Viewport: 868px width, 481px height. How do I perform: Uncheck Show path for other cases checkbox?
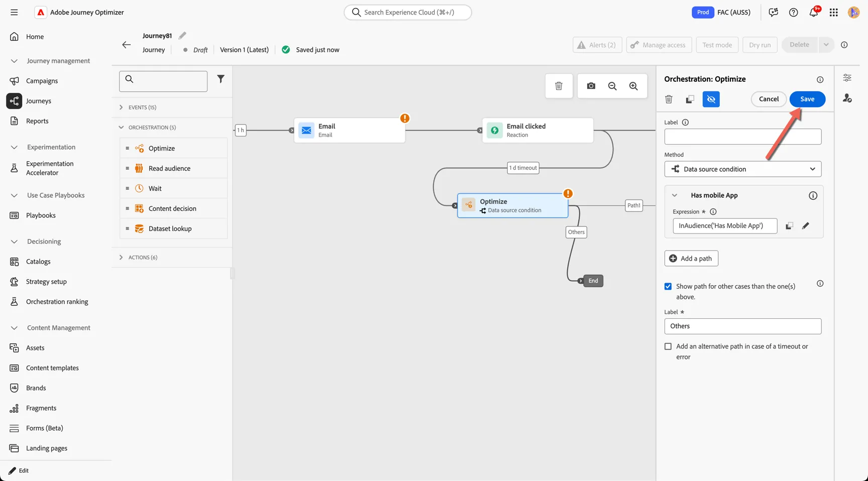pos(668,286)
